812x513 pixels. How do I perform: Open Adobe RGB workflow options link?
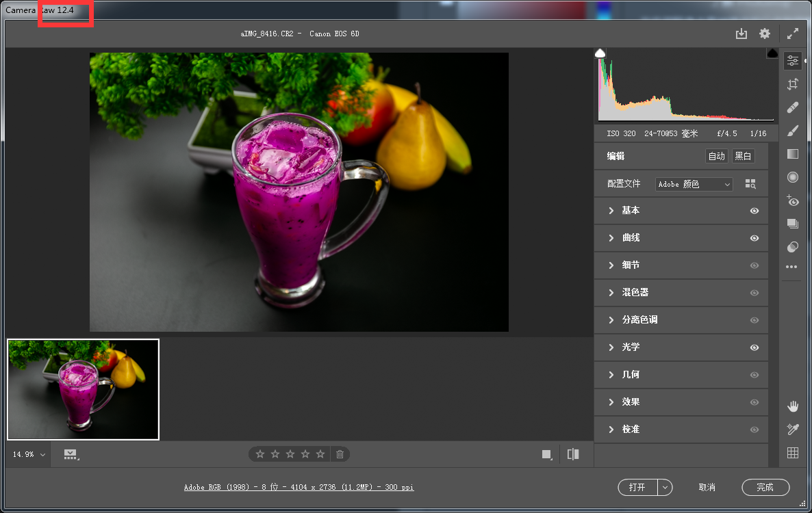click(299, 488)
